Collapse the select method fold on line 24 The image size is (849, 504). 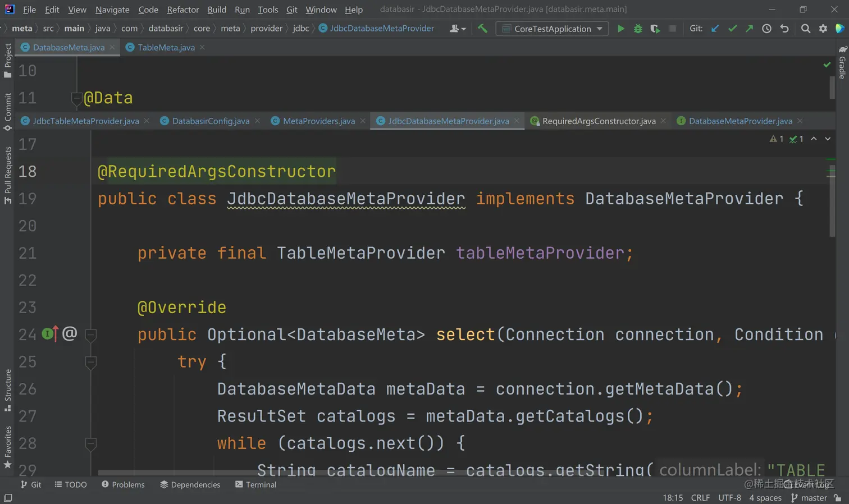(90, 335)
